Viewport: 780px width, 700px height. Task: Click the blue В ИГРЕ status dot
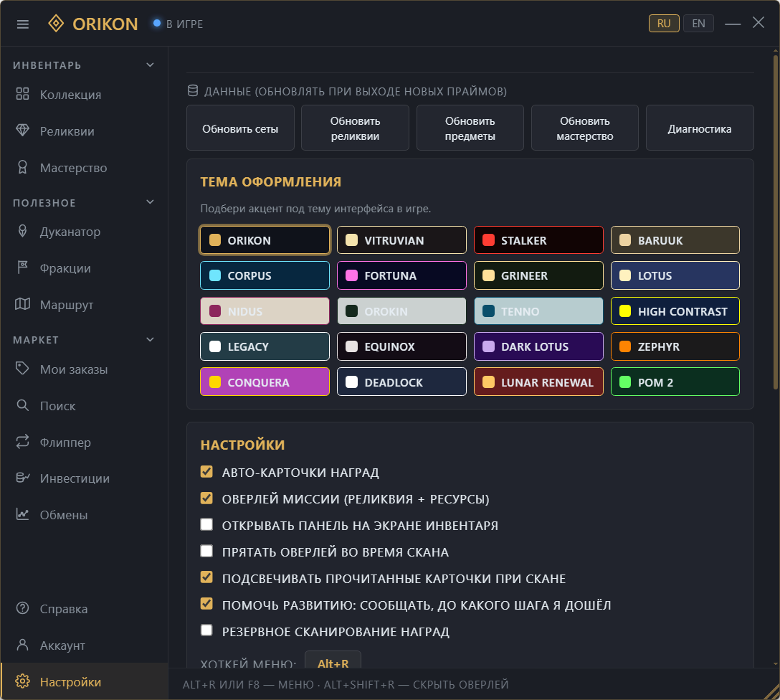tap(157, 23)
